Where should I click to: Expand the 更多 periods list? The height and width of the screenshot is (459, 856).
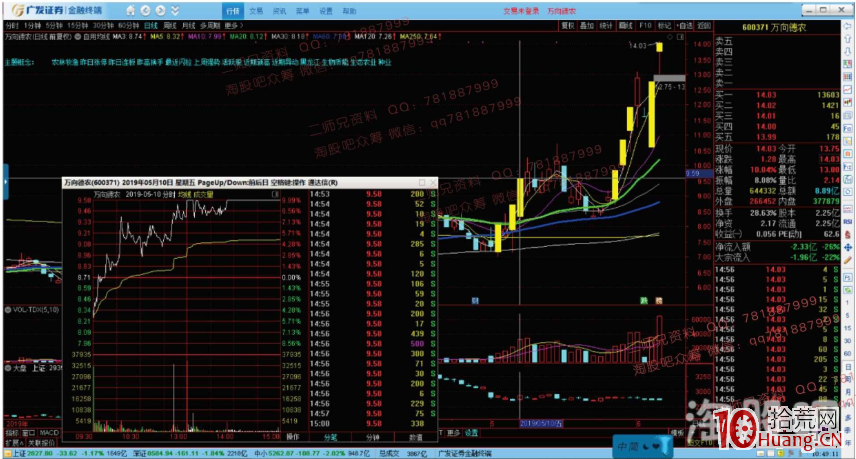(x=233, y=26)
